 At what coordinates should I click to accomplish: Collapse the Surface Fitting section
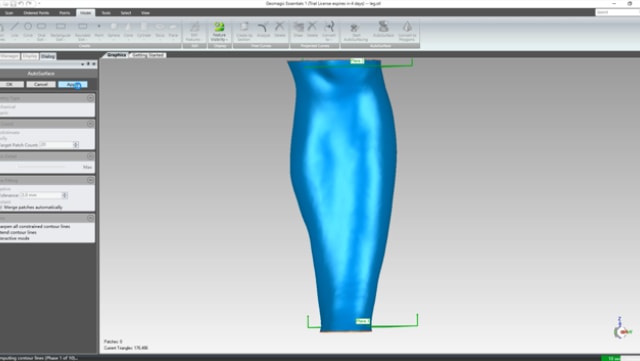(91, 180)
